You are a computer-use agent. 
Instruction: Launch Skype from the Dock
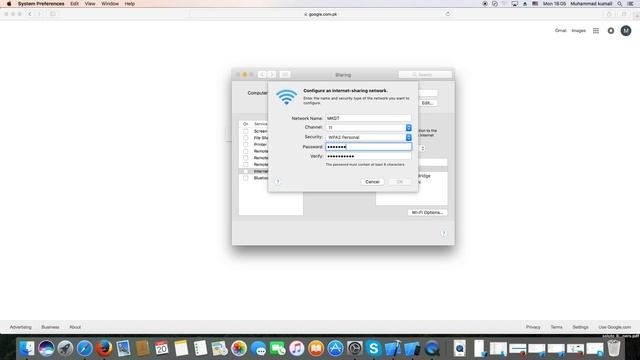373,348
